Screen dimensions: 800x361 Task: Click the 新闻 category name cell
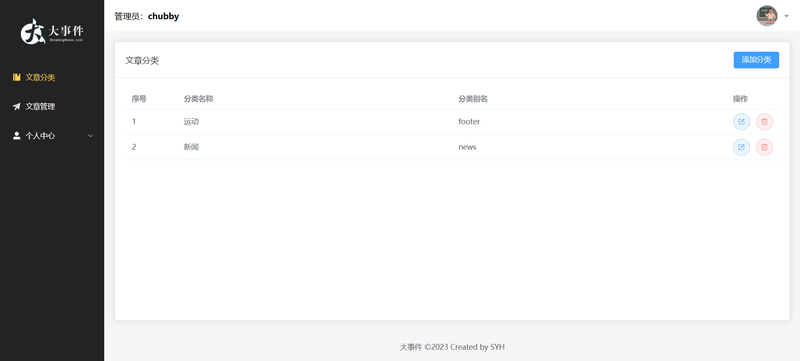coord(191,147)
